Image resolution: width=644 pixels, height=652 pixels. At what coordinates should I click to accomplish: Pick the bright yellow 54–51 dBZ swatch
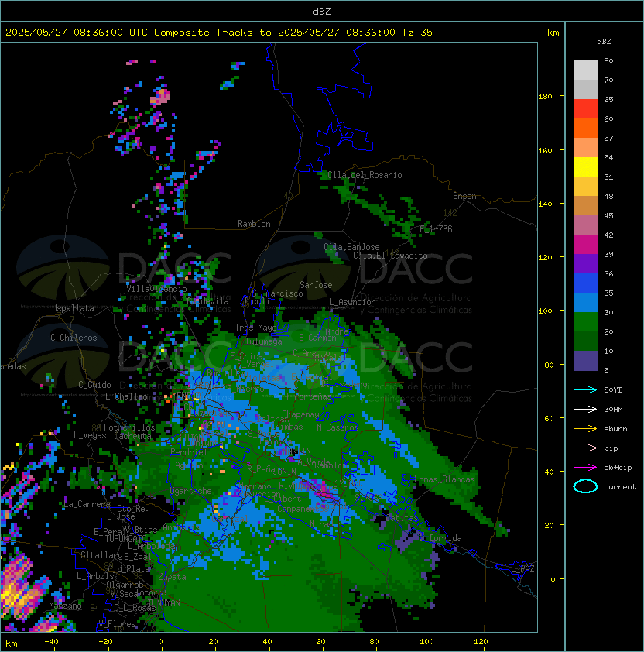tap(585, 166)
